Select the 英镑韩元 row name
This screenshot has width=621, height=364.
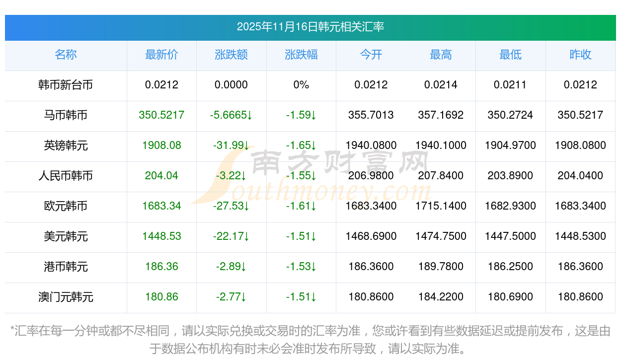point(66,146)
